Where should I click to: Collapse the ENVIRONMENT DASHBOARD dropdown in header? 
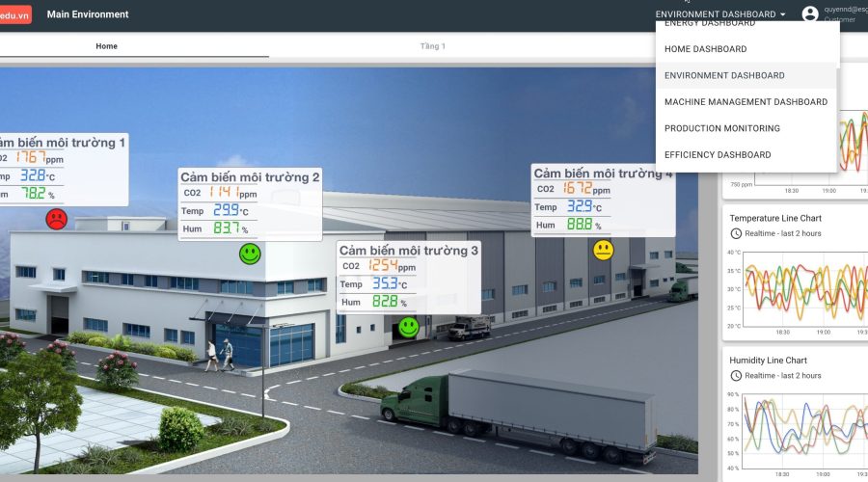[x=720, y=14]
